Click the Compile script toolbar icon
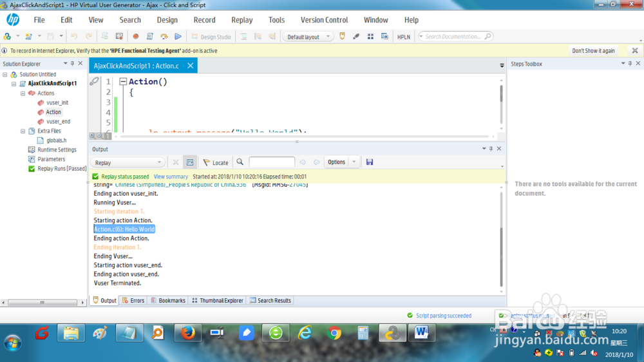Viewport: 644px width, 362px height. [x=150, y=37]
